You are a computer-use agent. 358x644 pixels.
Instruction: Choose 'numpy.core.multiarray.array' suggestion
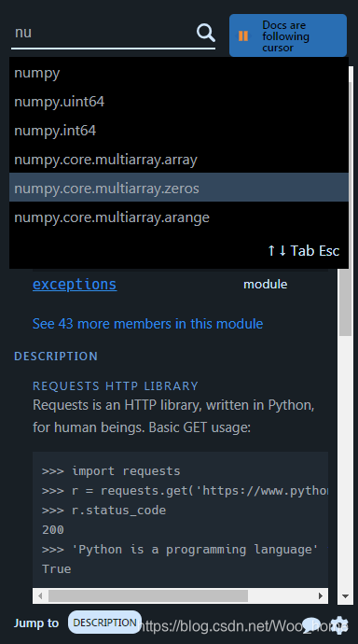pyautogui.click(x=179, y=159)
